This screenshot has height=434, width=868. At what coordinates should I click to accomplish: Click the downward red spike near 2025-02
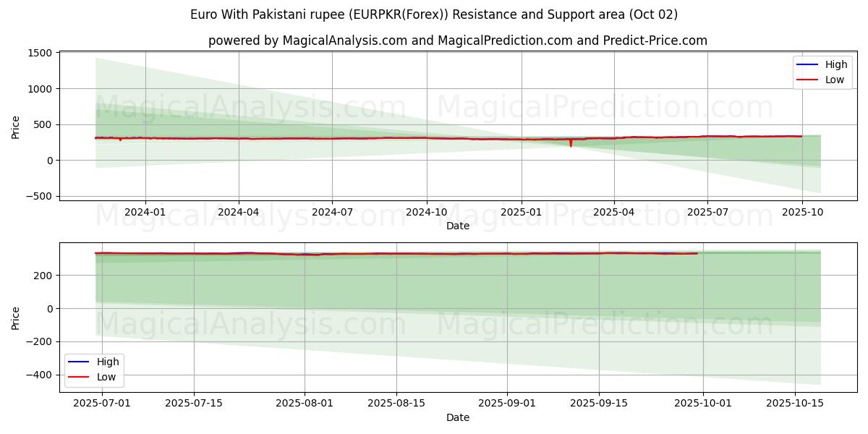(571, 144)
